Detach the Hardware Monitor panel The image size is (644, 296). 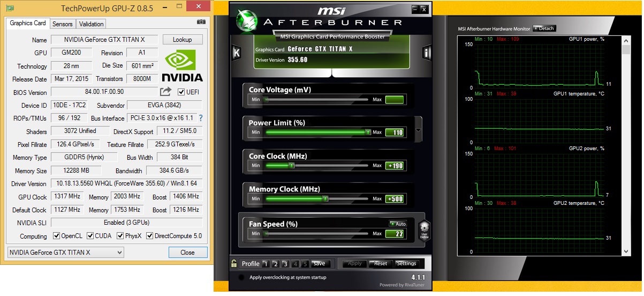coord(544,28)
